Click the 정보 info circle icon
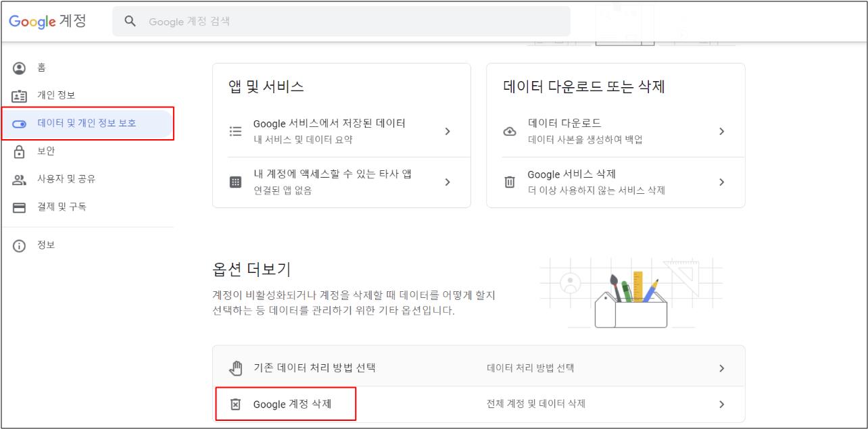The height and width of the screenshot is (429, 868). (20, 246)
